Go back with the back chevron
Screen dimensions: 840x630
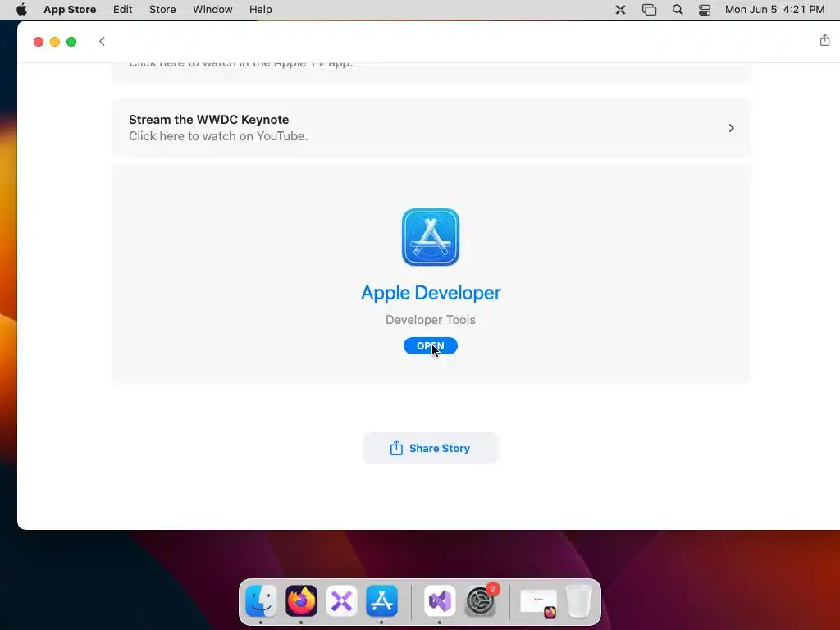pyautogui.click(x=102, y=41)
